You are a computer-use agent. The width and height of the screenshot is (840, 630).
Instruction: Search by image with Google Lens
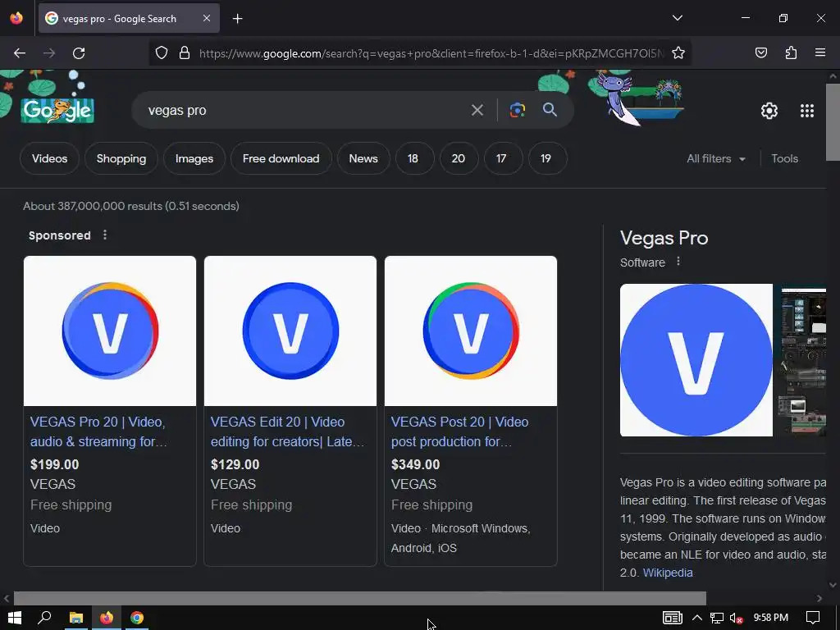click(517, 111)
